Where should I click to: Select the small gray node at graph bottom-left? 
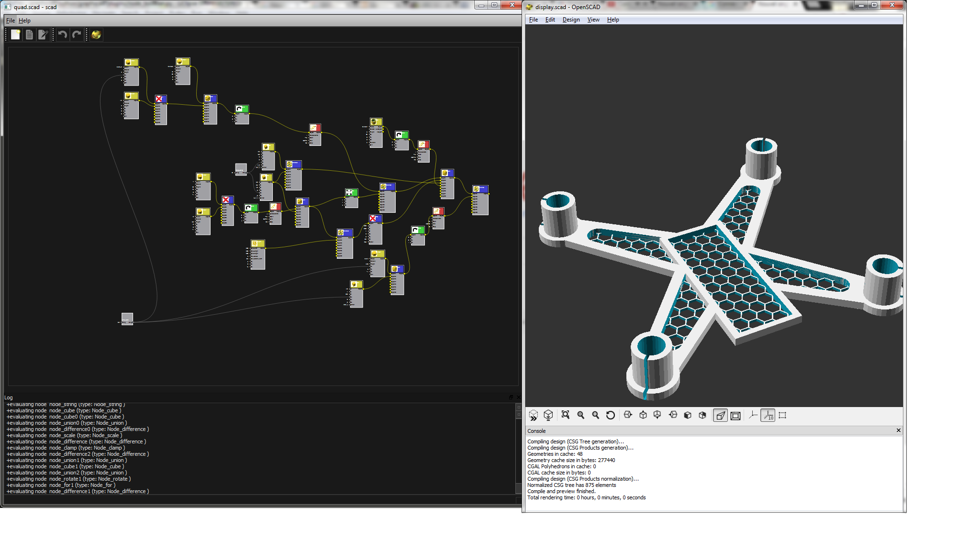point(127,319)
